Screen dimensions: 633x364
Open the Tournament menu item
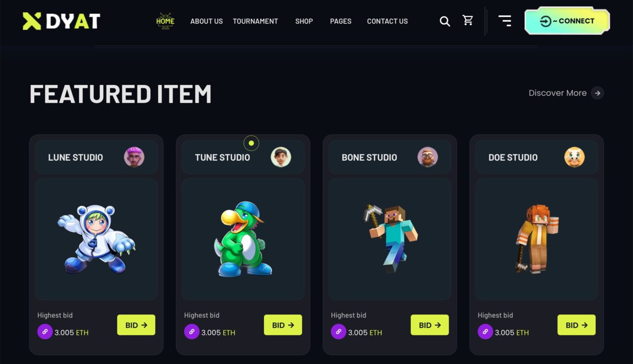(x=255, y=21)
